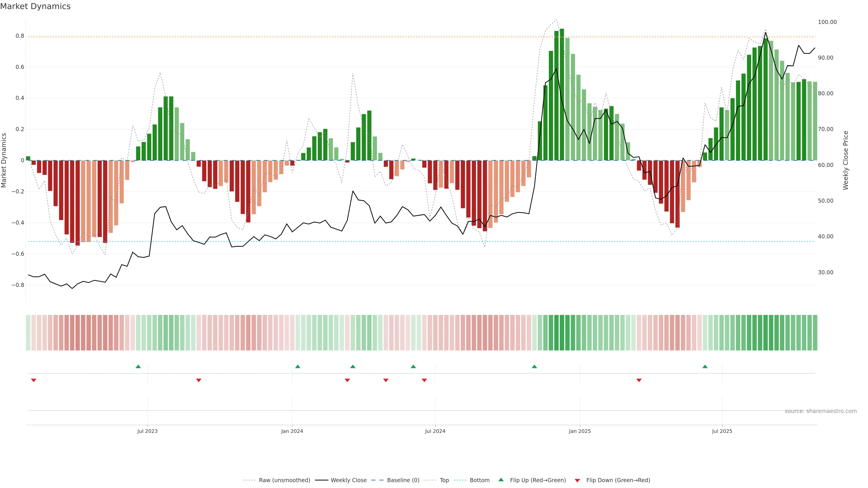The height and width of the screenshot is (488, 868).
Task: Toggle the Bottom threshold legend item
Action: (479, 480)
